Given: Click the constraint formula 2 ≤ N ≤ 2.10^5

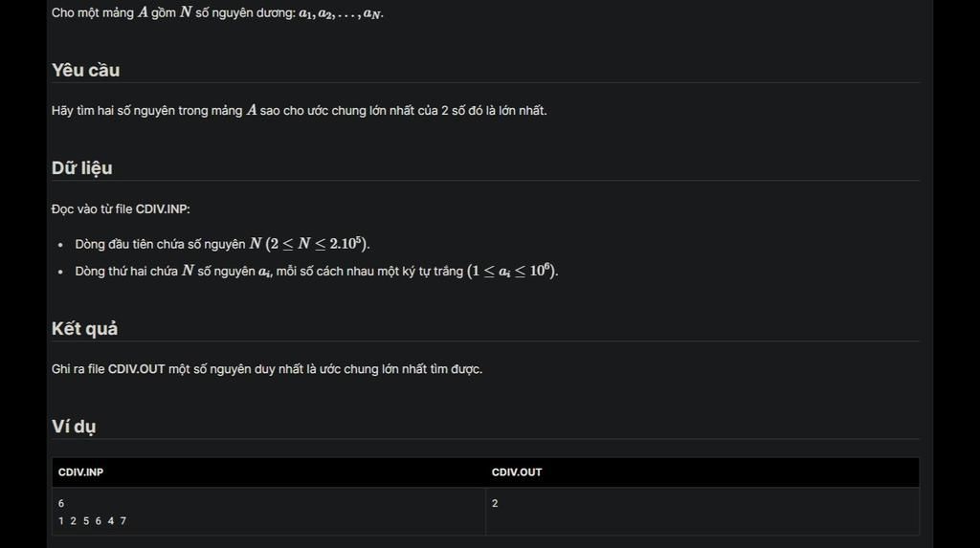Looking at the screenshot, I should click(318, 244).
